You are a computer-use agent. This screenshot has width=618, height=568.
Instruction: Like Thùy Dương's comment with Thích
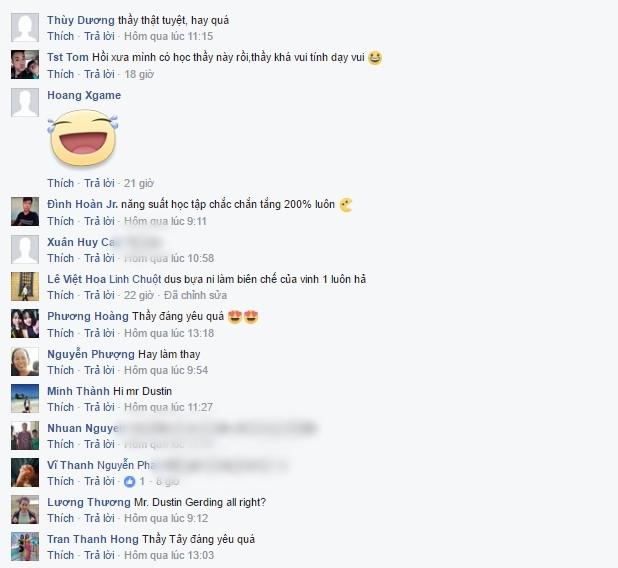61,36
